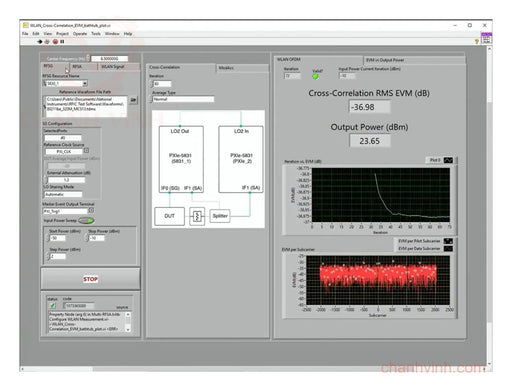
Task: Click the Iteration count stepper in Cross-Correlation
Action: click(x=151, y=84)
